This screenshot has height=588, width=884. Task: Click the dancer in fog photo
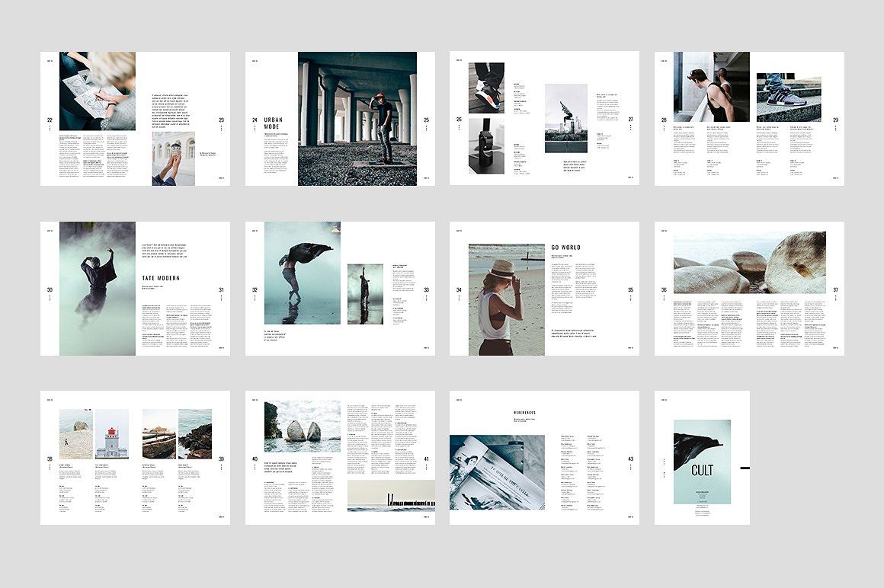tap(98, 288)
